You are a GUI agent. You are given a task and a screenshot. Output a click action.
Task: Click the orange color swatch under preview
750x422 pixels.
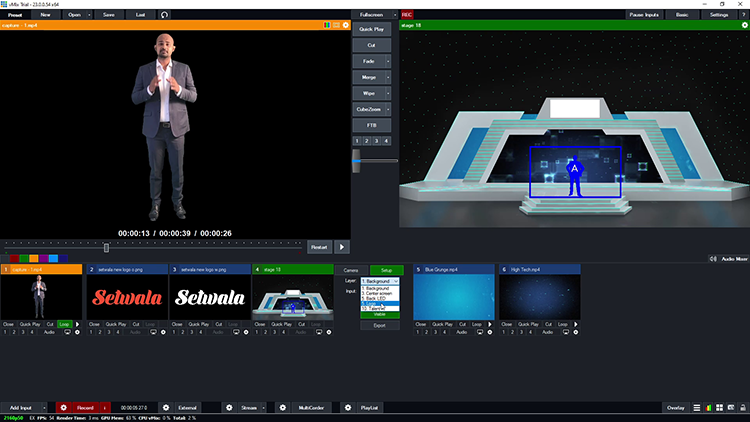(x=36, y=258)
